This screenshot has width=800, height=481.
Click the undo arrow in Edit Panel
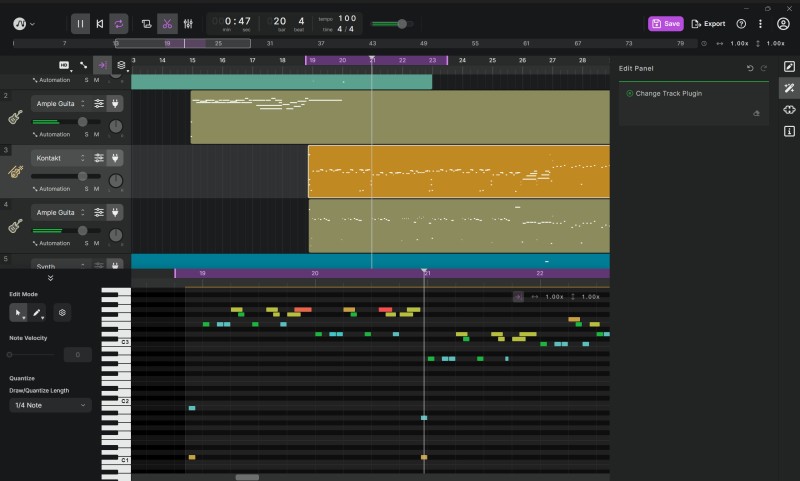tap(749, 68)
